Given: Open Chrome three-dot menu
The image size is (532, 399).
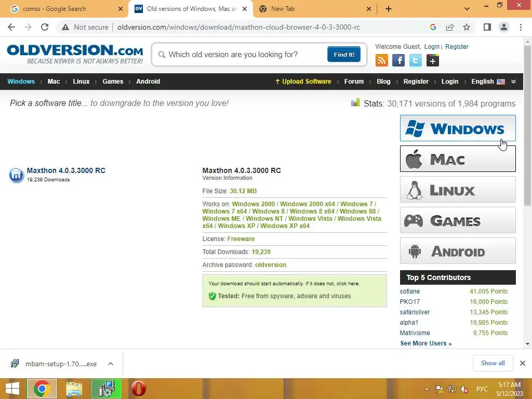Looking at the screenshot, I should pos(521,27).
